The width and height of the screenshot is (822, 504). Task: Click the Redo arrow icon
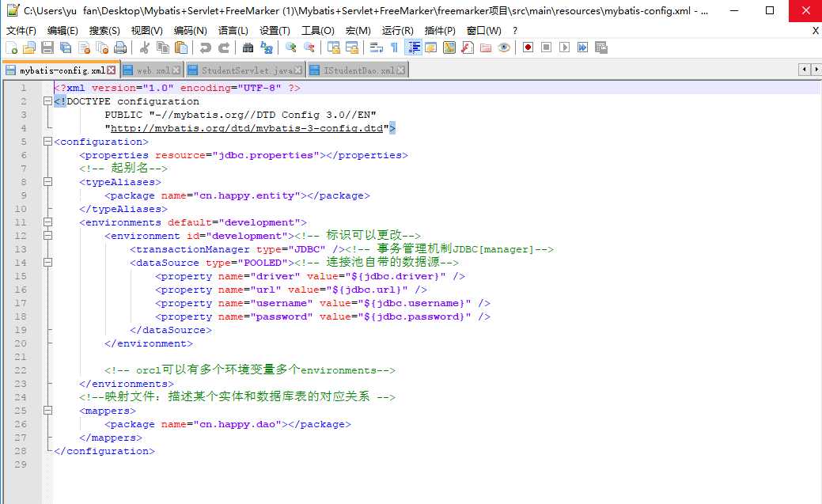click(x=224, y=47)
